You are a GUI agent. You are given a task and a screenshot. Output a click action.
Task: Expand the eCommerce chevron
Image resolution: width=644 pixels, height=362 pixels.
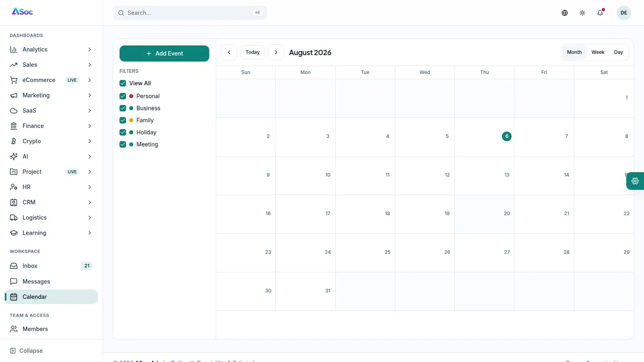point(90,80)
